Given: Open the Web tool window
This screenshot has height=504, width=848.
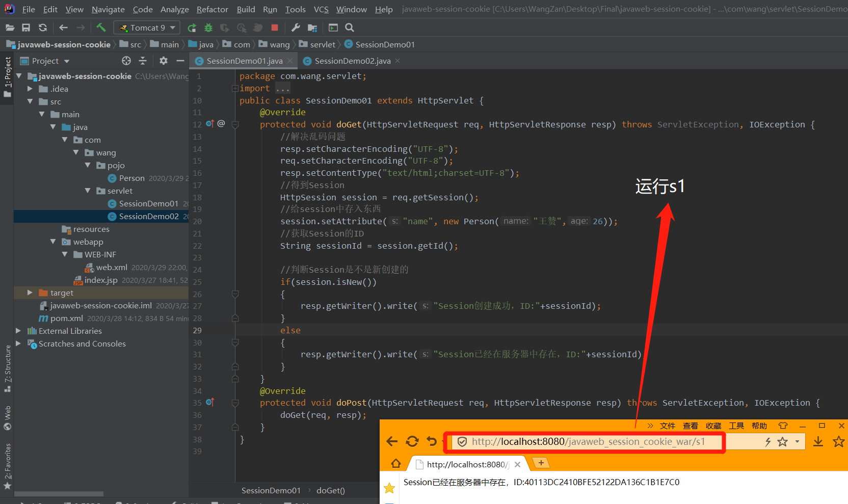Looking at the screenshot, I should tap(8, 417).
